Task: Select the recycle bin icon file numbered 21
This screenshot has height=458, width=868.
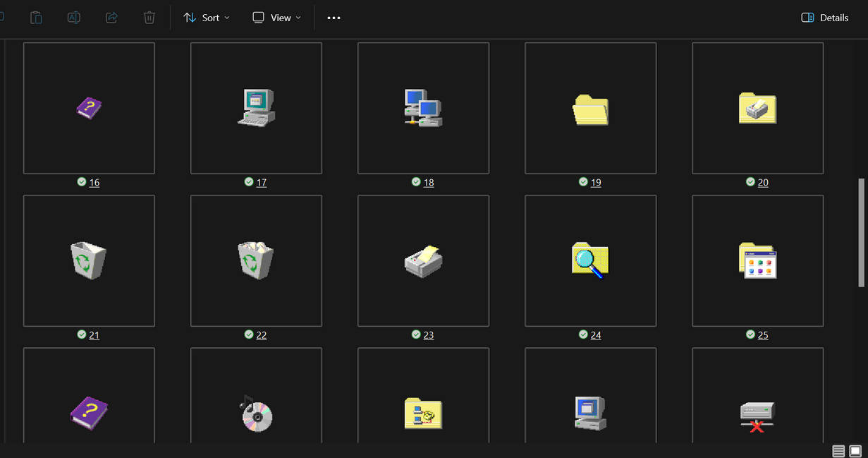Action: (89, 260)
